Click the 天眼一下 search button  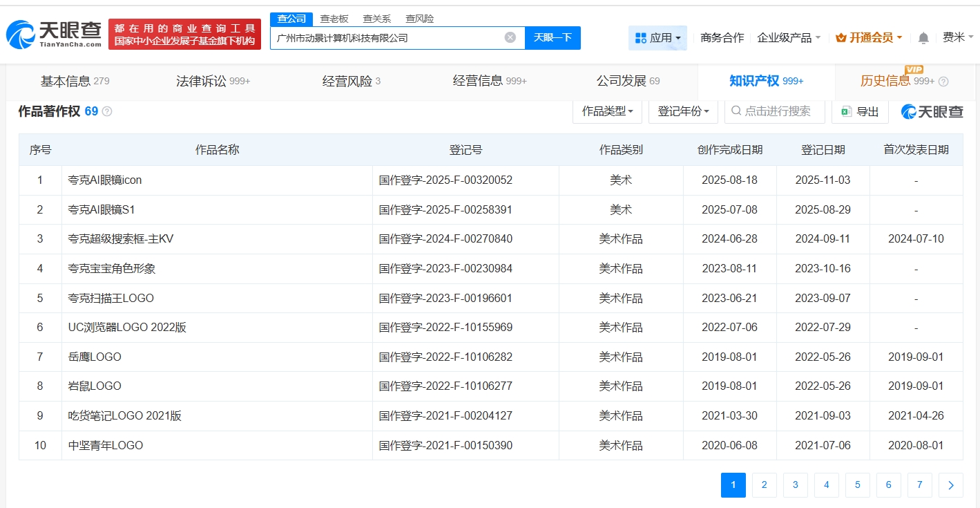click(x=553, y=37)
